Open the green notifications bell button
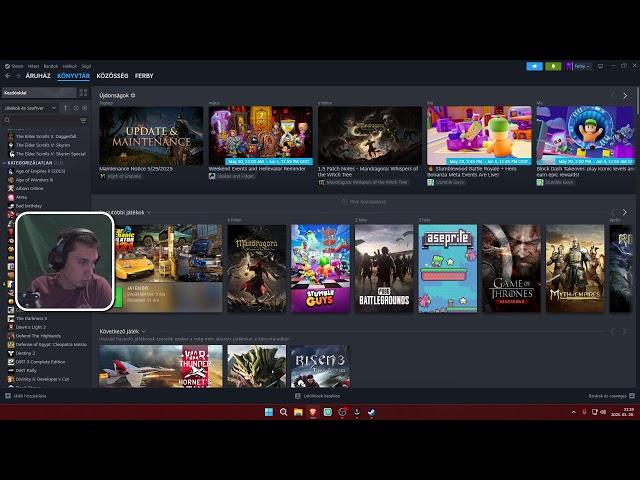Viewport: 640px width, 480px height. [x=553, y=66]
